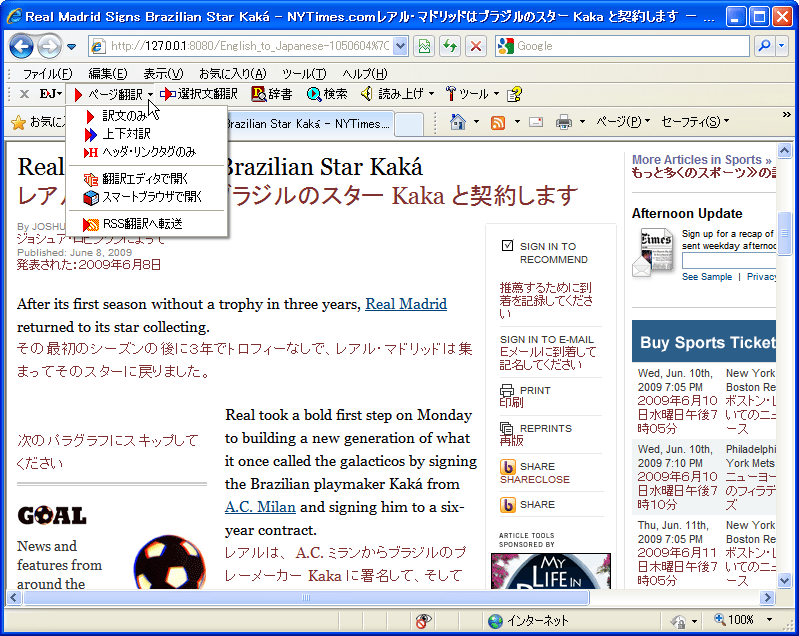Open the 100% zoom level dropdown

tap(769, 620)
